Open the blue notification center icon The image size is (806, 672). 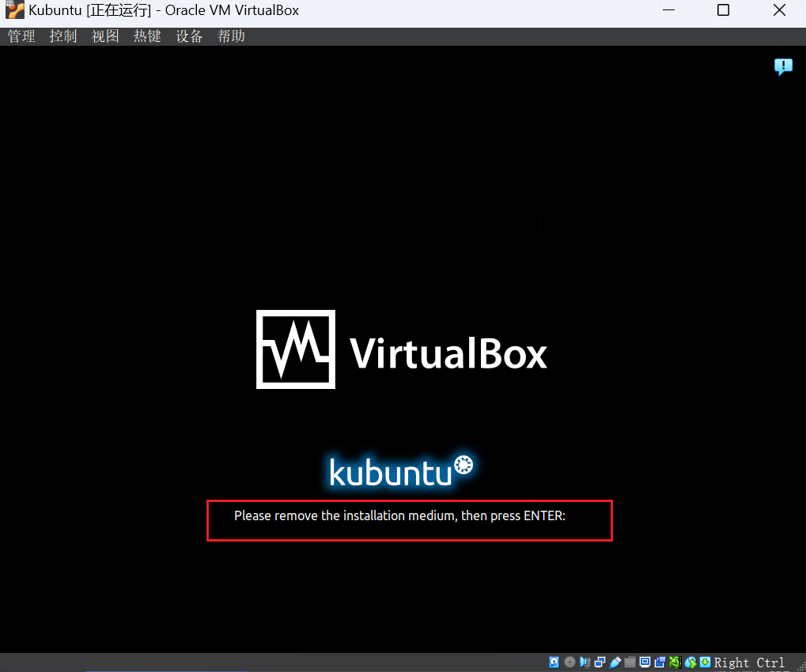(x=783, y=66)
